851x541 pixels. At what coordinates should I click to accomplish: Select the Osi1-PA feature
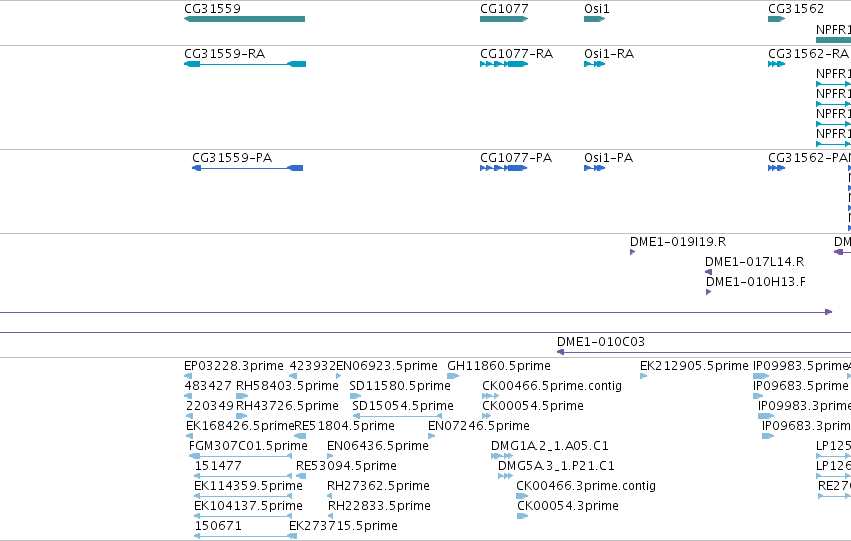[594, 168]
